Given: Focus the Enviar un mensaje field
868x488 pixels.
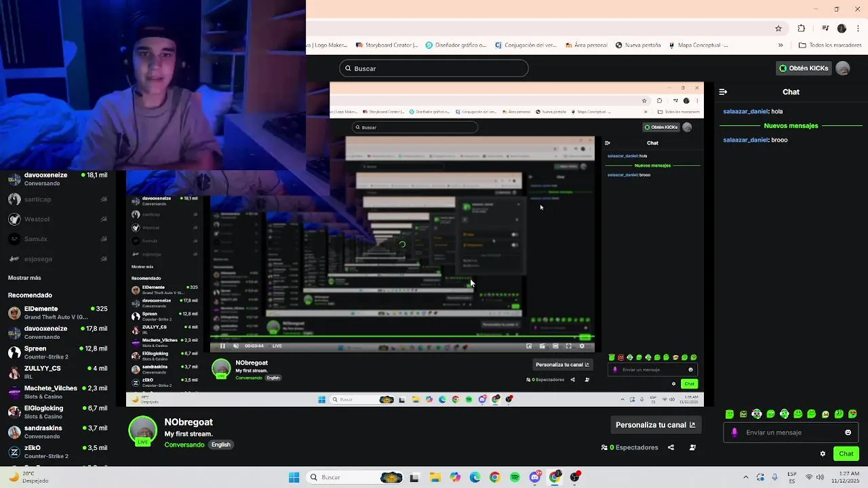Looking at the screenshot, I should coord(791,432).
